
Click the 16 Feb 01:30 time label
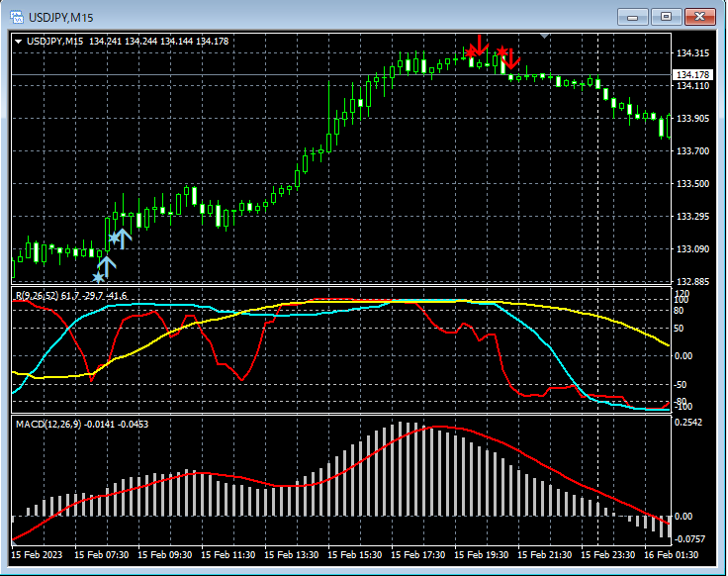coord(671,554)
